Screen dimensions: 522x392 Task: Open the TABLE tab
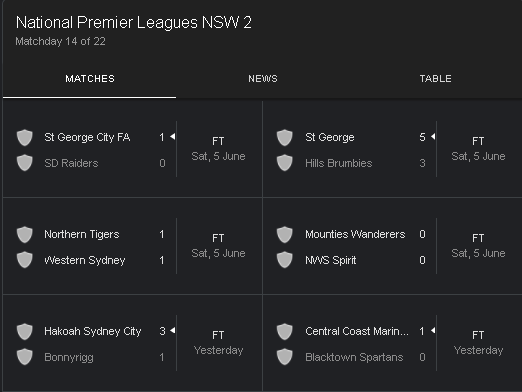click(x=435, y=79)
